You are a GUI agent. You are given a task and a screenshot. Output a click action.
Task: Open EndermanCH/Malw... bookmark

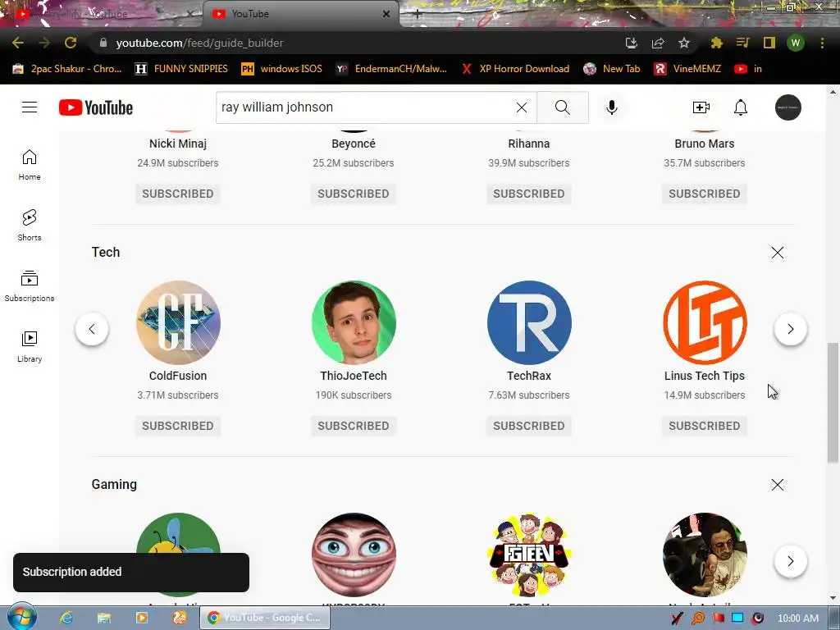391,69
